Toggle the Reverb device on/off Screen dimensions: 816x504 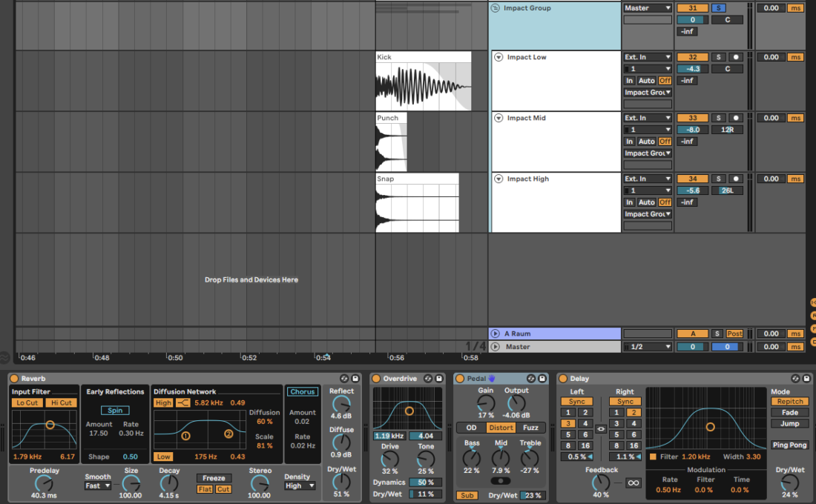click(x=14, y=379)
